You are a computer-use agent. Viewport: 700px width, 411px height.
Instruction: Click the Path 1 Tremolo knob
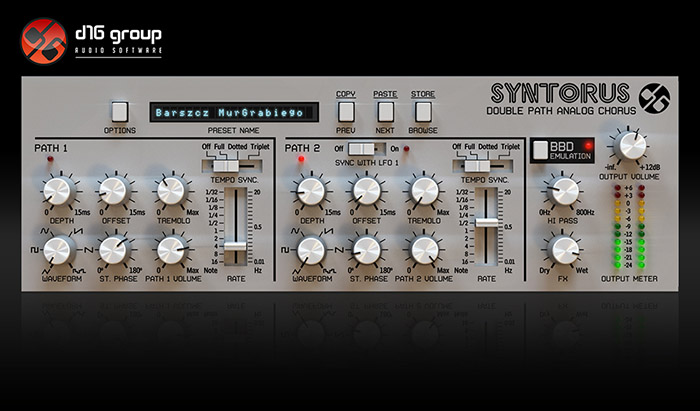(172, 191)
